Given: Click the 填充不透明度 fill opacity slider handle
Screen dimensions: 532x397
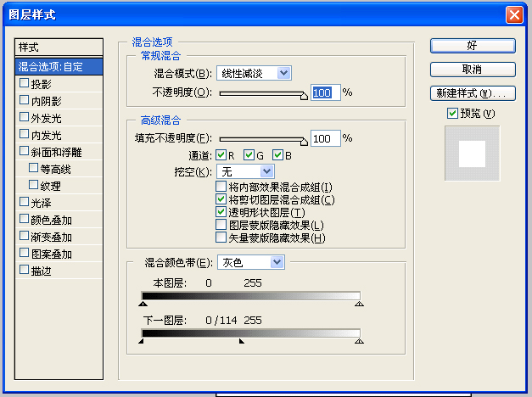Looking at the screenshot, I should pyautogui.click(x=304, y=142).
